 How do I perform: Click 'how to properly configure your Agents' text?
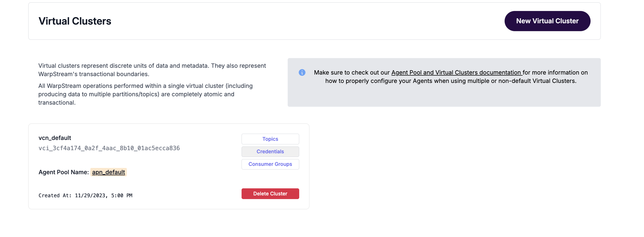451,81
